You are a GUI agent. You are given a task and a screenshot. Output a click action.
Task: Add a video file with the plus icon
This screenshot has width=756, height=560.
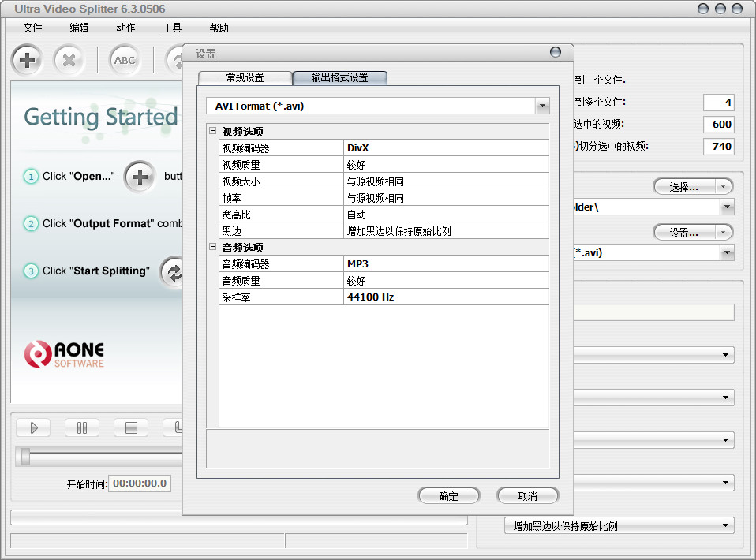coord(26,60)
